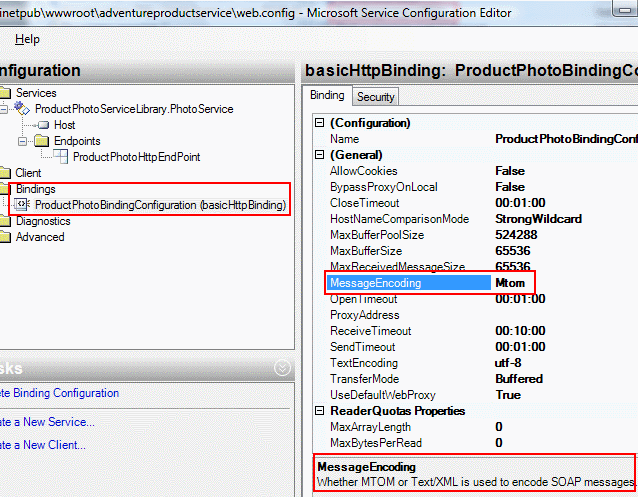Select the Binding tab
The width and height of the screenshot is (638, 497).
[327, 96]
